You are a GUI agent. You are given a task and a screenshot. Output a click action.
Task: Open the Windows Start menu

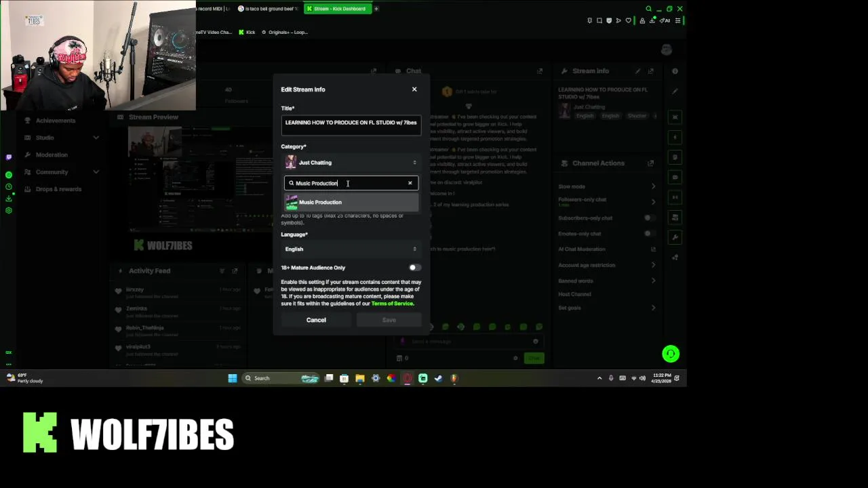233,378
